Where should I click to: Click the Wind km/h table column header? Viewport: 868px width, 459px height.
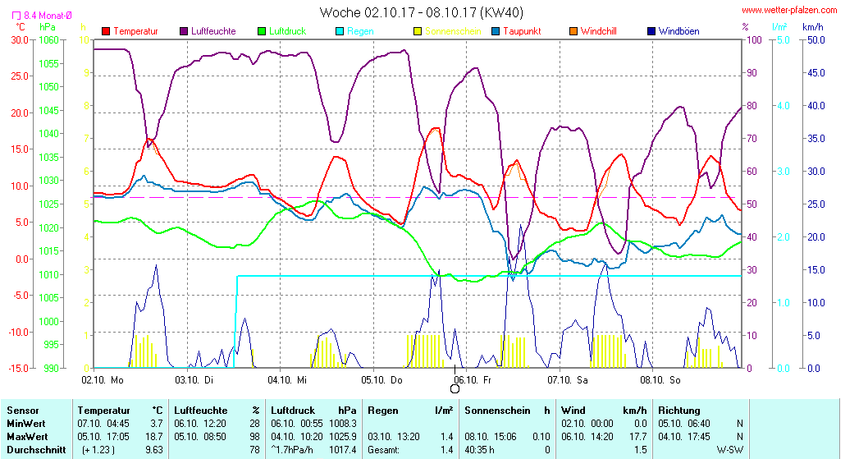click(604, 411)
